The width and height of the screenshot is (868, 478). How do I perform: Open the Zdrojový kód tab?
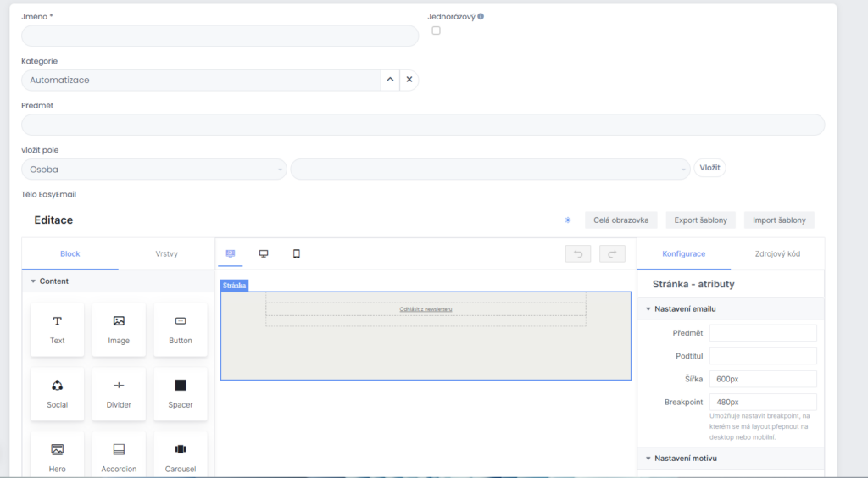click(777, 253)
